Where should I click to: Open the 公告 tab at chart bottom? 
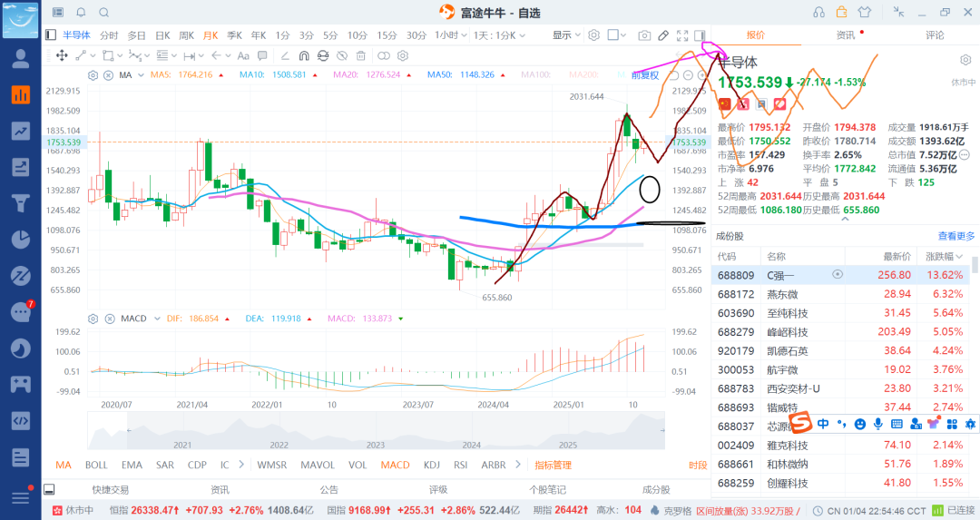[x=328, y=489]
